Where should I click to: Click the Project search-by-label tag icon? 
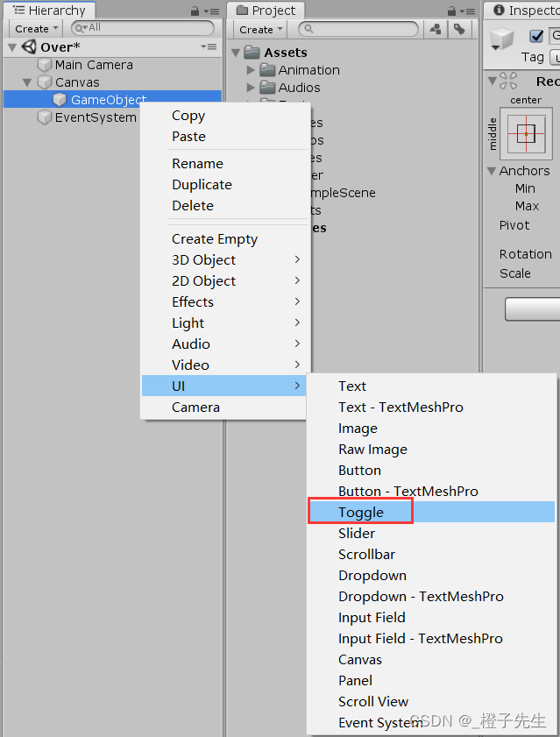tap(459, 29)
